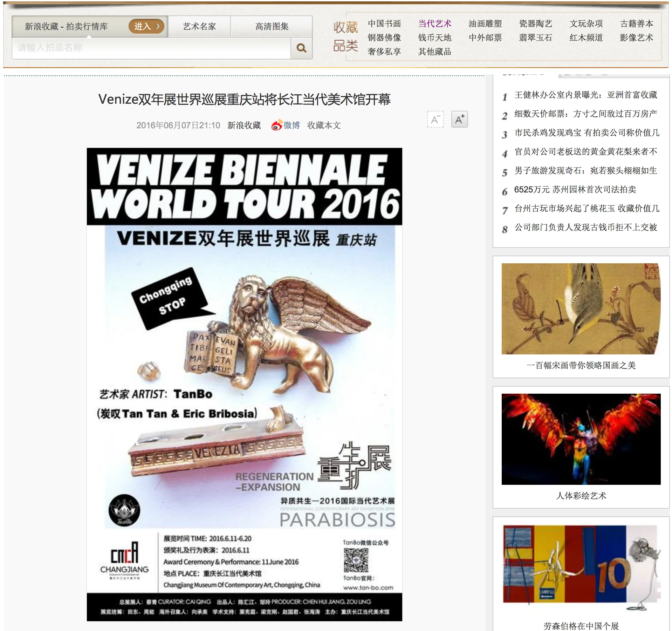Open ranked article 官员对公司老板送的黄金
This screenshot has height=631, width=672.
[585, 152]
